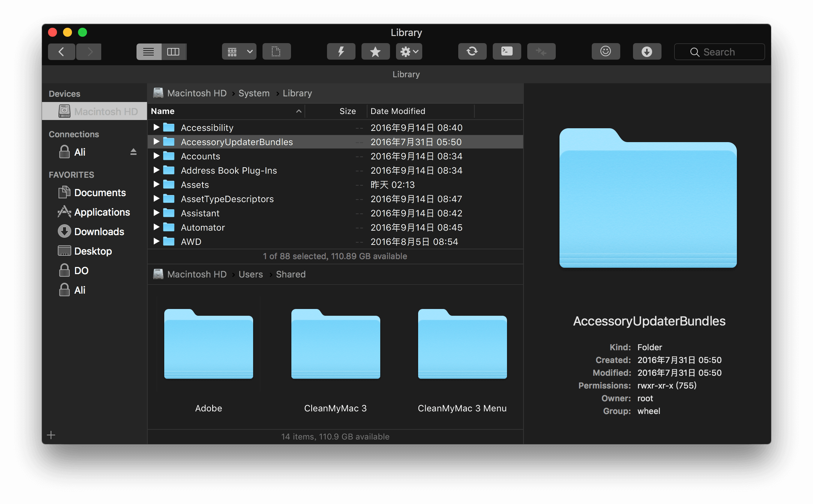Switch to list view mode

coord(149,52)
